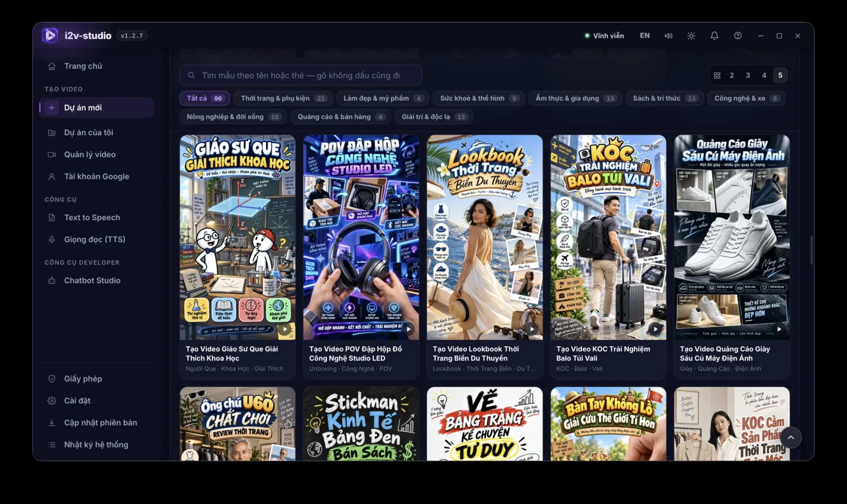Filter by Giải trí & độc lạ

[x=434, y=117]
